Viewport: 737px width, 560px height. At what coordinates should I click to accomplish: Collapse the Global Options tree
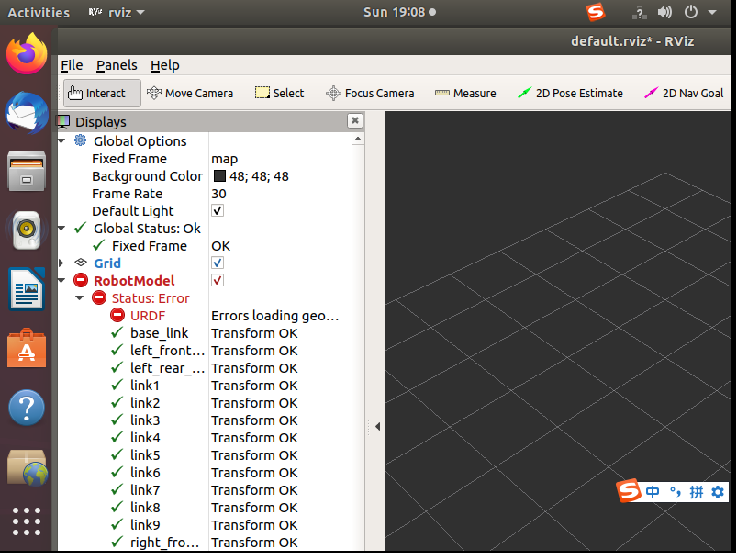pyautogui.click(x=61, y=141)
